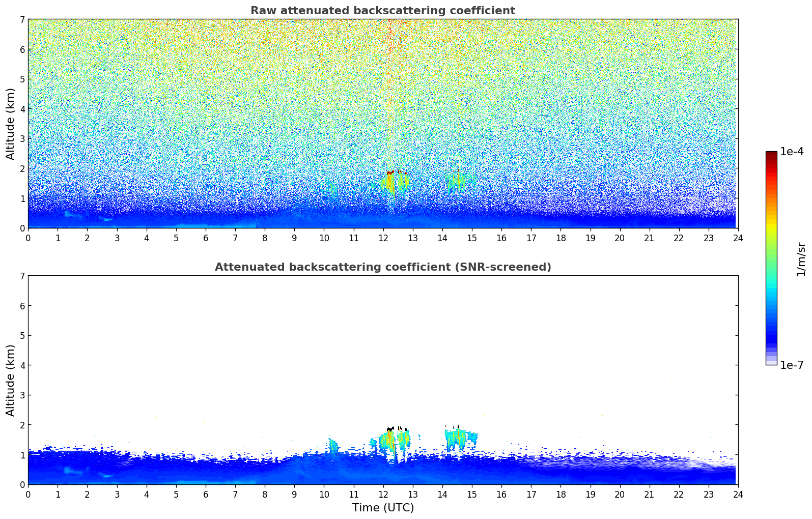
Task: Click the colorbar '1e-7' minimum label
Action: [x=792, y=365]
